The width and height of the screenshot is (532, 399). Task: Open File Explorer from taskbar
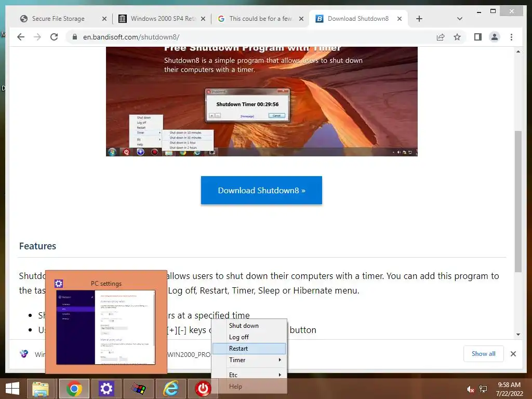[x=41, y=389]
